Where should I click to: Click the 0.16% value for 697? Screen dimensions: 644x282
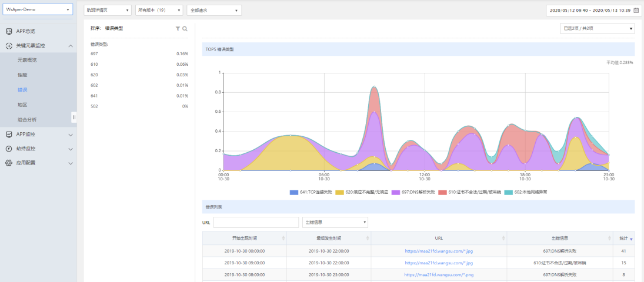182,54
